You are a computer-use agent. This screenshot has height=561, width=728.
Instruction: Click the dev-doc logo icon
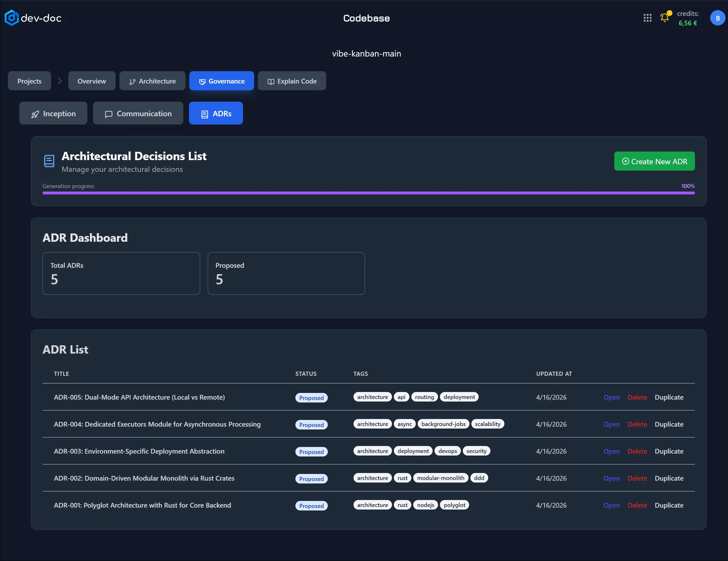[12, 18]
